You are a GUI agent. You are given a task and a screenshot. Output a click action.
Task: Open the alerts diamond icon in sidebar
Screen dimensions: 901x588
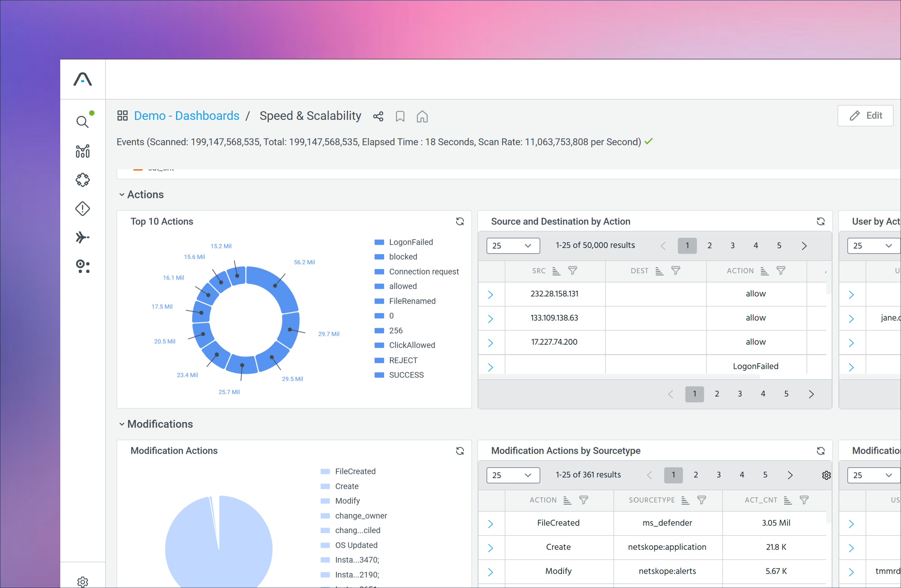pyautogui.click(x=82, y=208)
